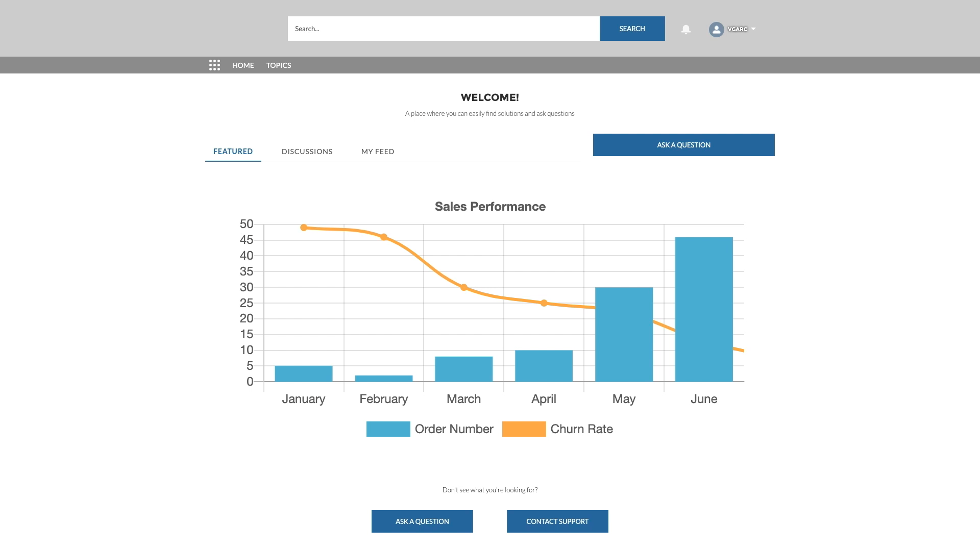Screen dimensions: 980x551
Task: Expand the VGARC user menu arrow
Action: coord(753,29)
